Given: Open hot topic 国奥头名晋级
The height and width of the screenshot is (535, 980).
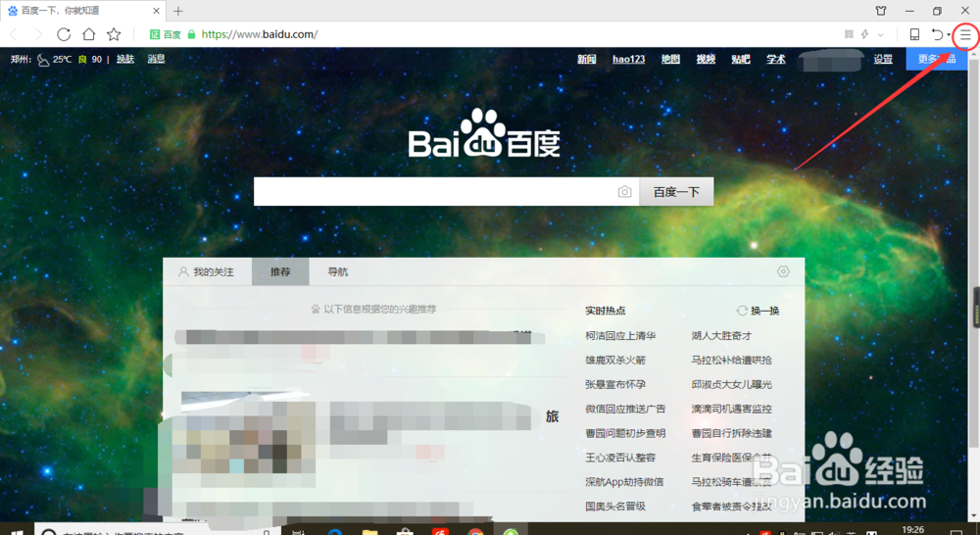Looking at the screenshot, I should coord(615,507).
